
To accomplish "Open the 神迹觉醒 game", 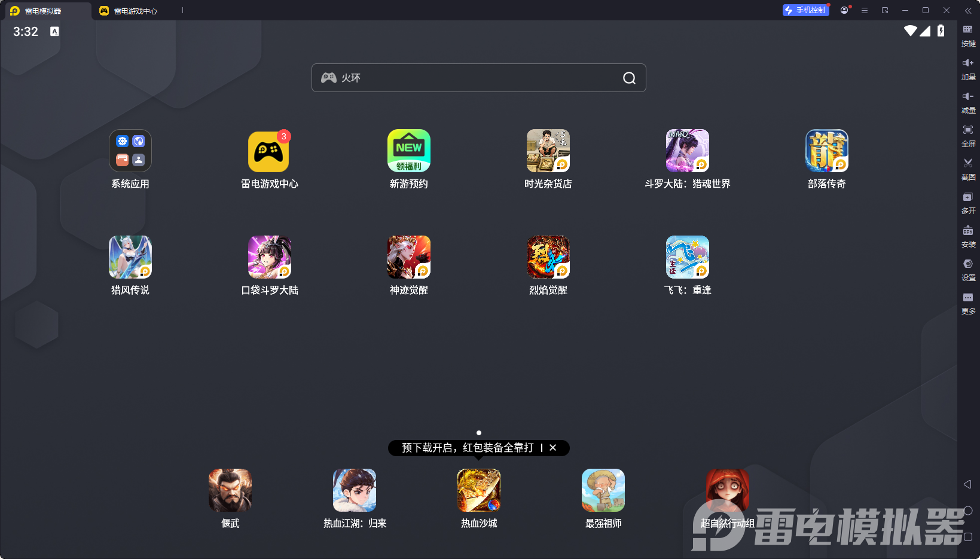I will pyautogui.click(x=409, y=257).
